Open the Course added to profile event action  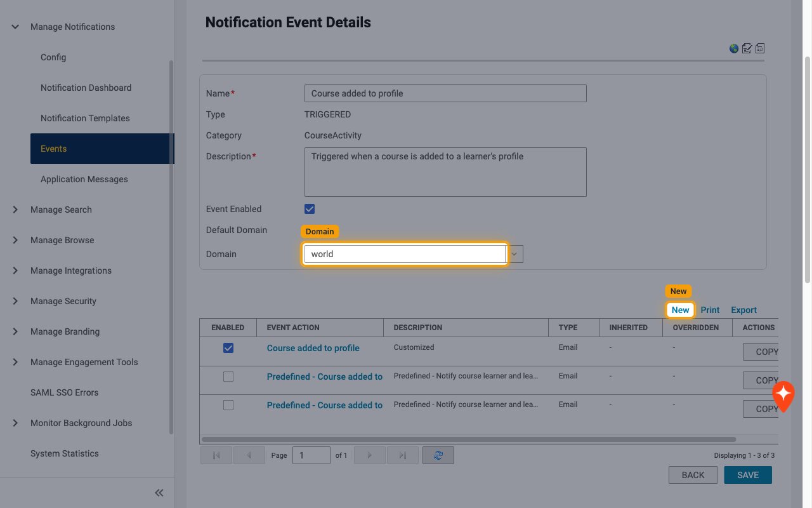pyautogui.click(x=313, y=348)
